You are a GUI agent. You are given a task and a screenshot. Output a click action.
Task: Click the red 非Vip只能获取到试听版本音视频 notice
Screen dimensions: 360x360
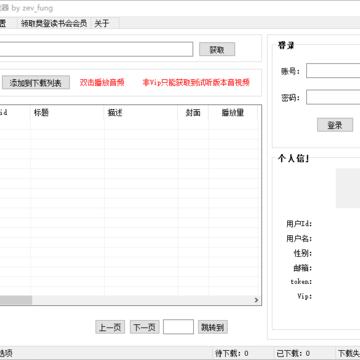tap(196, 83)
